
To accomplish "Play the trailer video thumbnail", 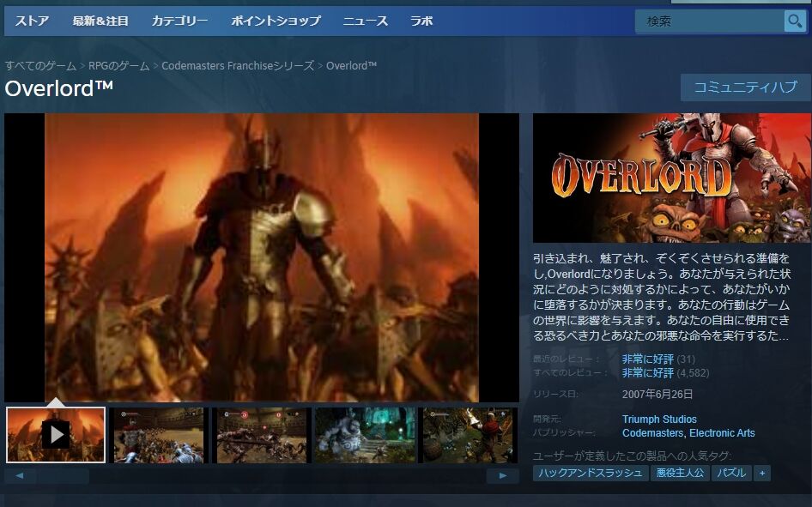I will [x=56, y=435].
